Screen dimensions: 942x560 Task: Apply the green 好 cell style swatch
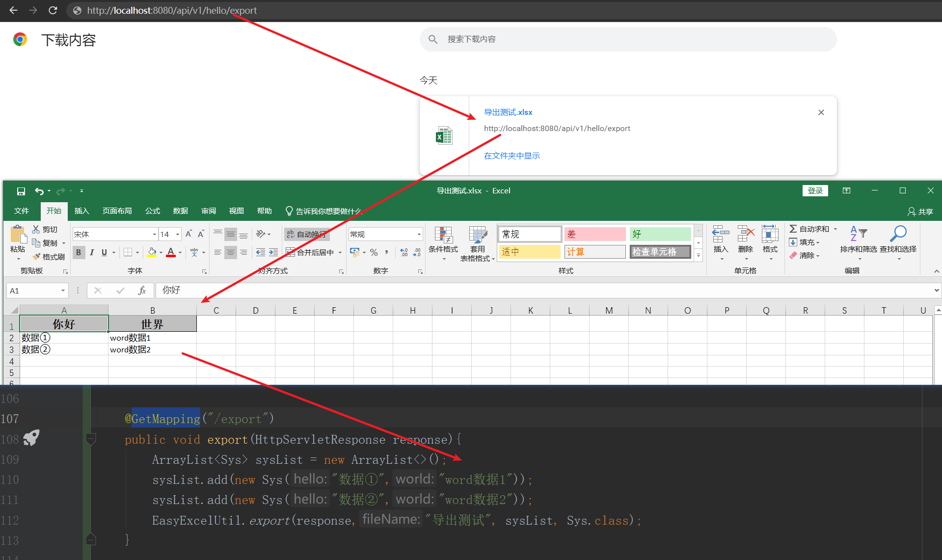click(660, 234)
